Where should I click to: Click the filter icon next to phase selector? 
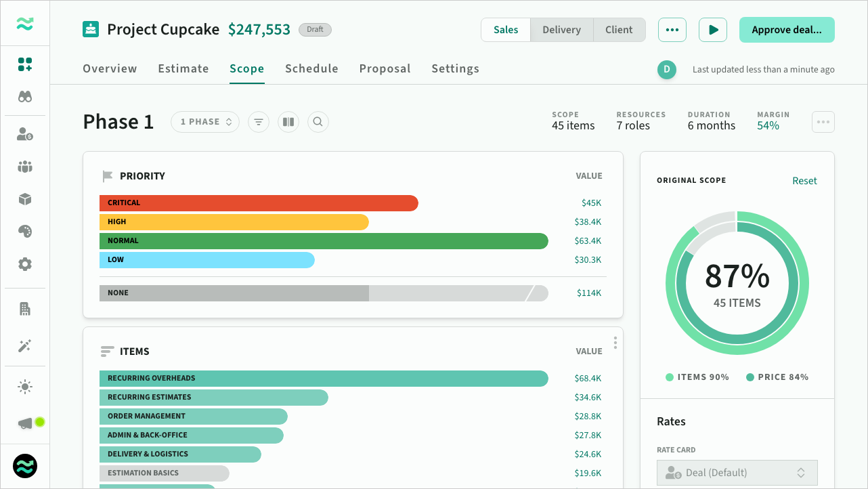click(258, 122)
